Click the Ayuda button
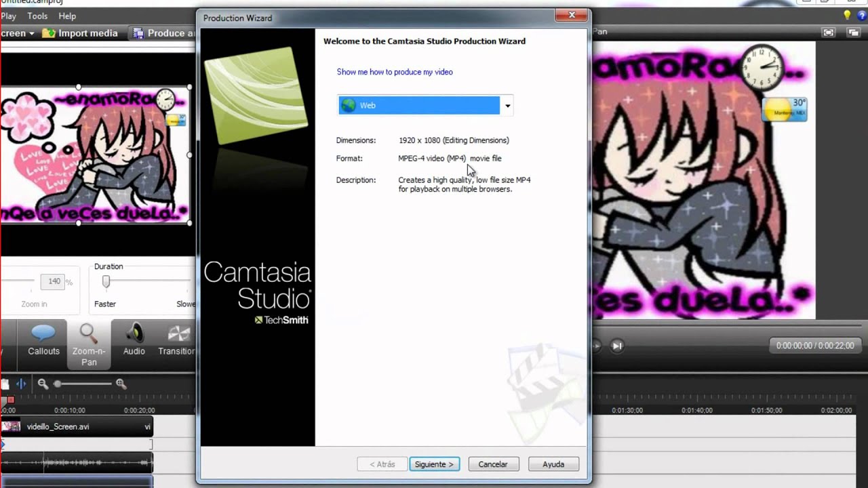 tap(553, 464)
